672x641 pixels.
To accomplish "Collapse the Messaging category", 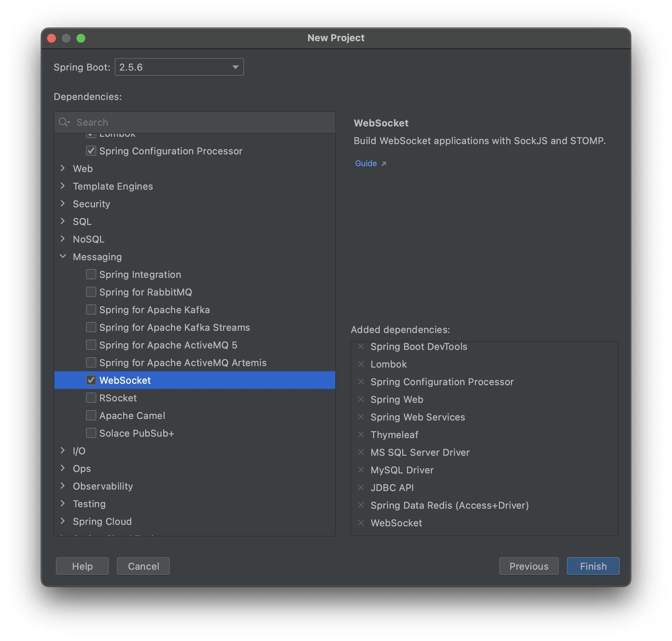I will coord(63,256).
